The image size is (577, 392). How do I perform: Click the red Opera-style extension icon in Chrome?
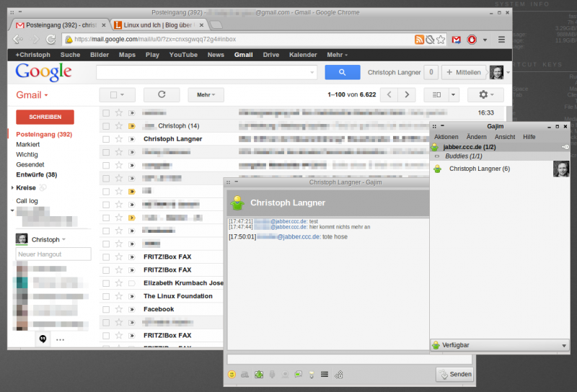click(x=472, y=40)
